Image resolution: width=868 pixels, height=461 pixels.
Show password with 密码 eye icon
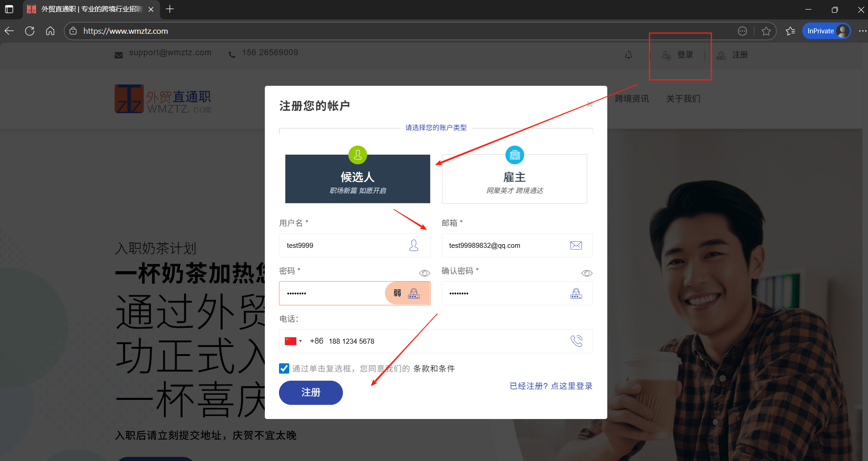[x=425, y=273]
